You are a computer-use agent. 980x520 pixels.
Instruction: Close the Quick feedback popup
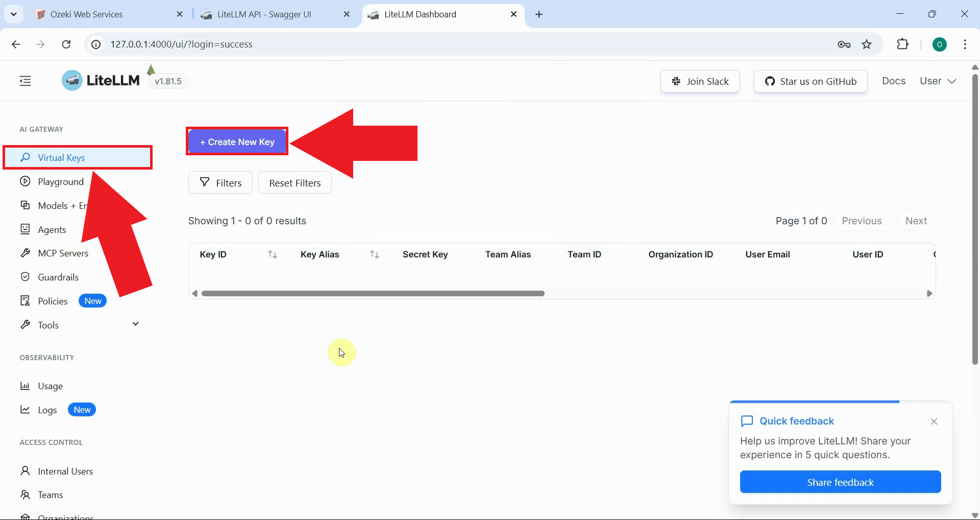pos(934,421)
